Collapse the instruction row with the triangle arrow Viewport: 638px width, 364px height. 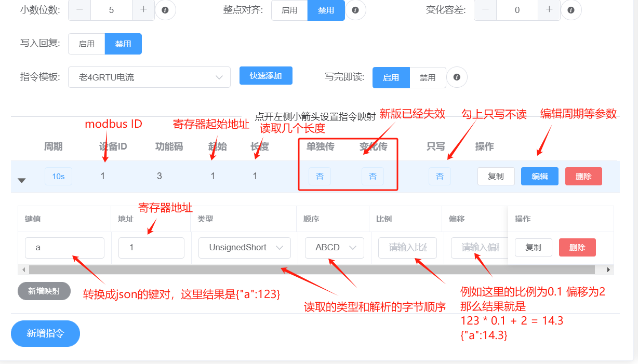(x=22, y=179)
